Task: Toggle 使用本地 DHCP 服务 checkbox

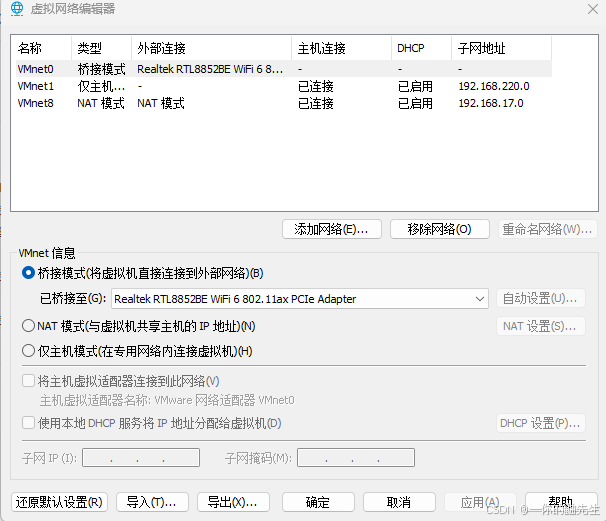Action: point(29,423)
